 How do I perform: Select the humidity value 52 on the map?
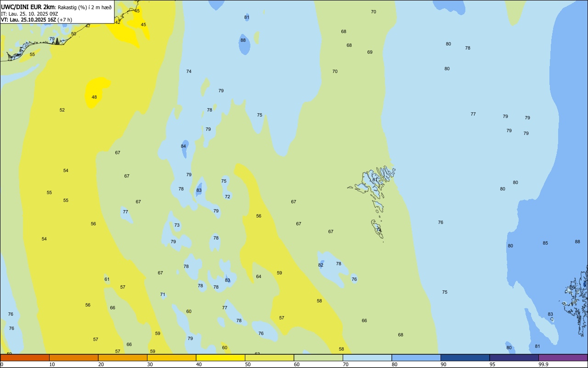[62, 110]
